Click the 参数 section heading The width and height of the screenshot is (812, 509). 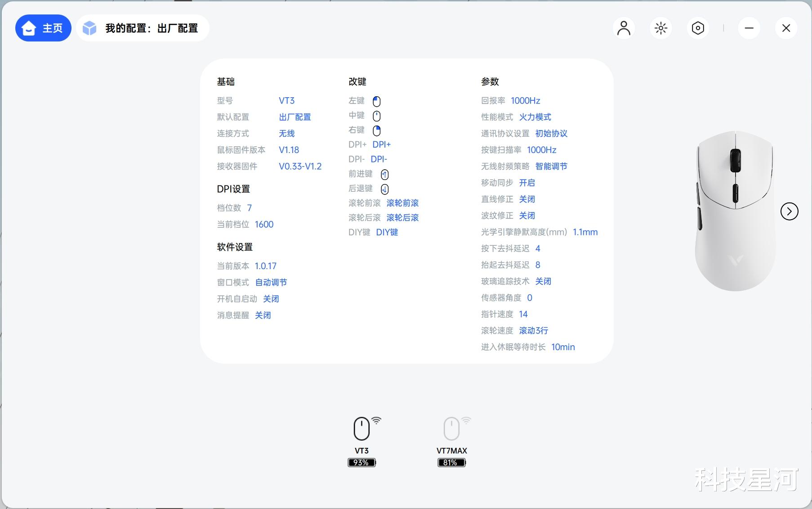coord(490,82)
